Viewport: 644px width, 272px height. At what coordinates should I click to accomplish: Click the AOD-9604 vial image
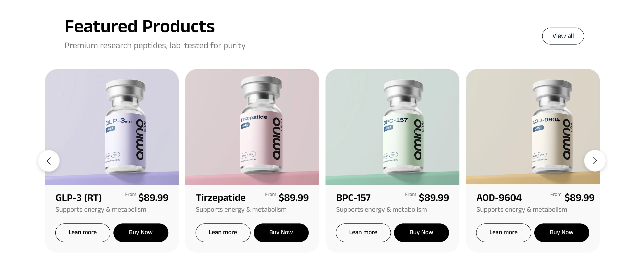click(x=532, y=127)
